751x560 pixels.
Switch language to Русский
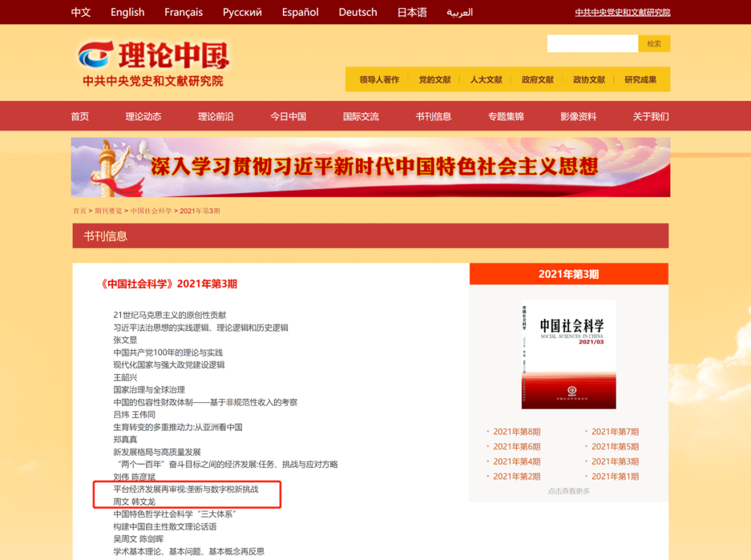tap(243, 12)
